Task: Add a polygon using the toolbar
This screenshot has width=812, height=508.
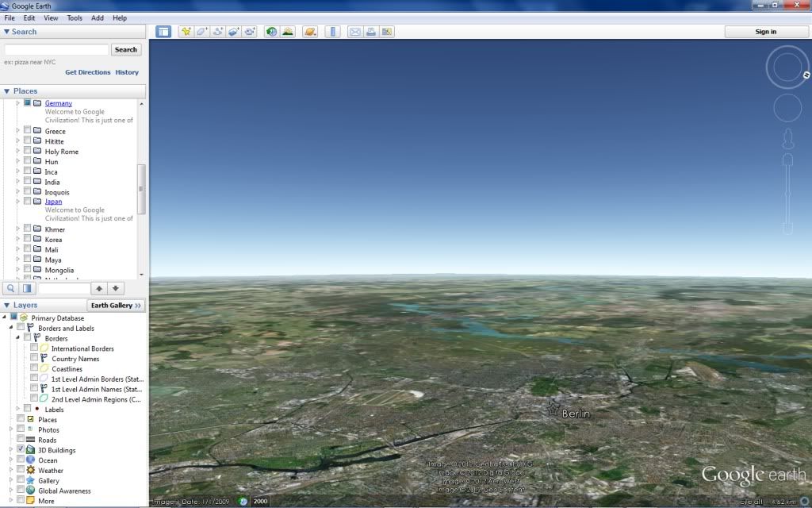Action: [202, 32]
